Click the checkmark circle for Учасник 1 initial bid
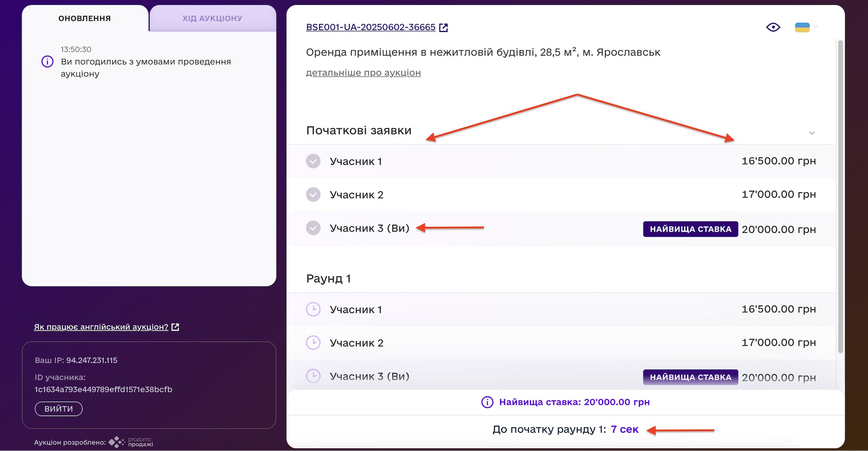This screenshot has height=451, width=868. [x=313, y=161]
